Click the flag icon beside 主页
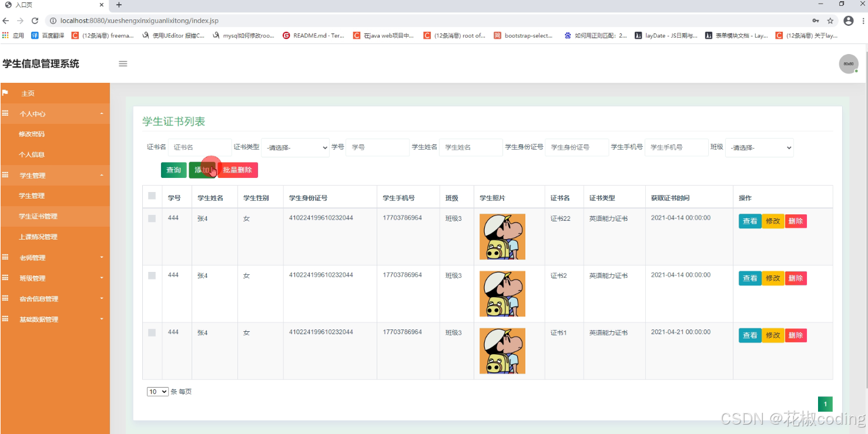The width and height of the screenshot is (868, 434). pyautogui.click(x=6, y=93)
